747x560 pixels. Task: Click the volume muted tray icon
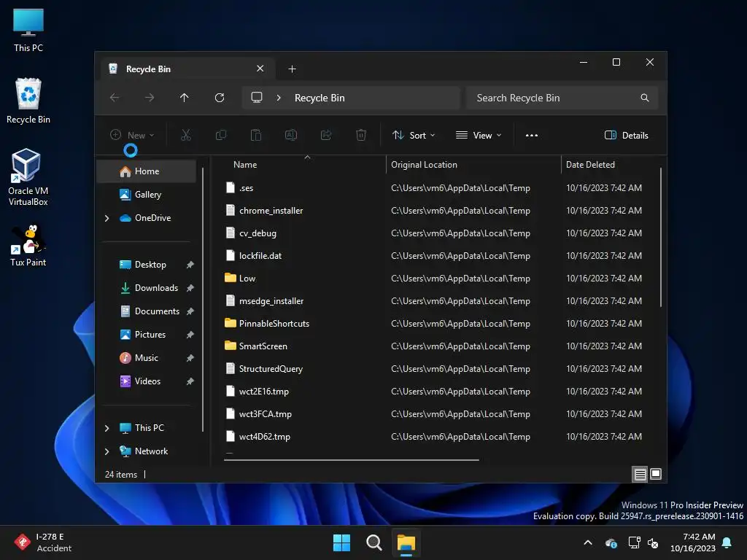click(x=653, y=542)
